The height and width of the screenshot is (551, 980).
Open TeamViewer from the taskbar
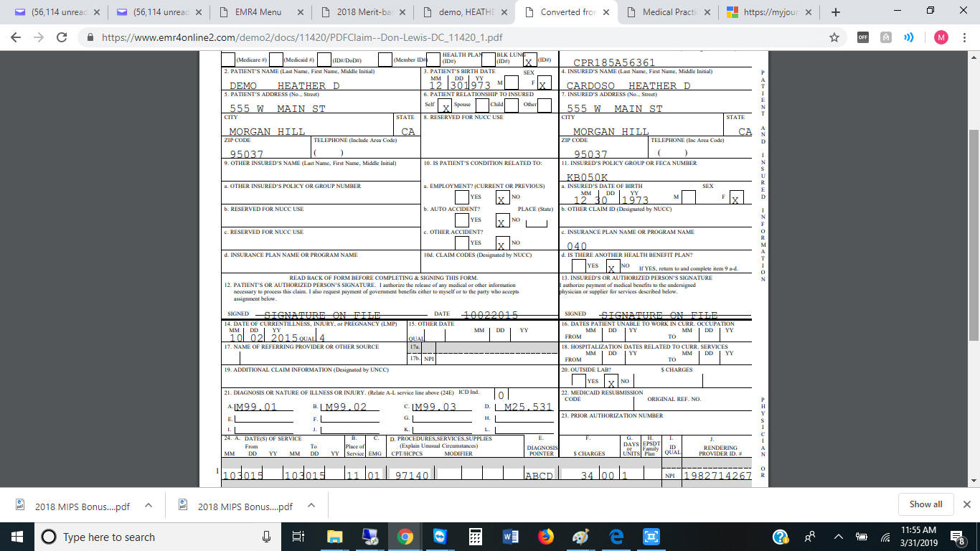pyautogui.click(x=440, y=537)
